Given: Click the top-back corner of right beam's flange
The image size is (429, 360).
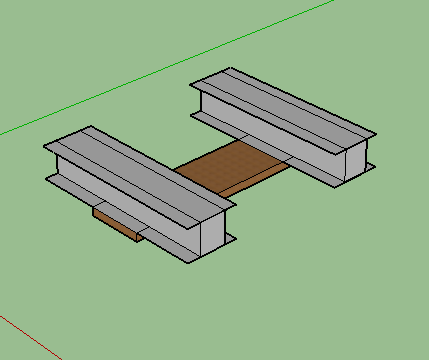Looking at the screenshot, I should point(230,69).
